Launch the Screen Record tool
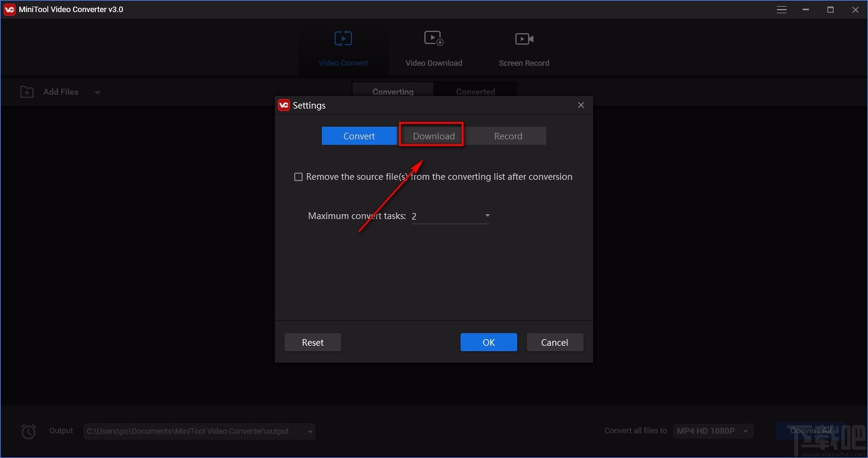The width and height of the screenshot is (868, 458). click(x=523, y=38)
